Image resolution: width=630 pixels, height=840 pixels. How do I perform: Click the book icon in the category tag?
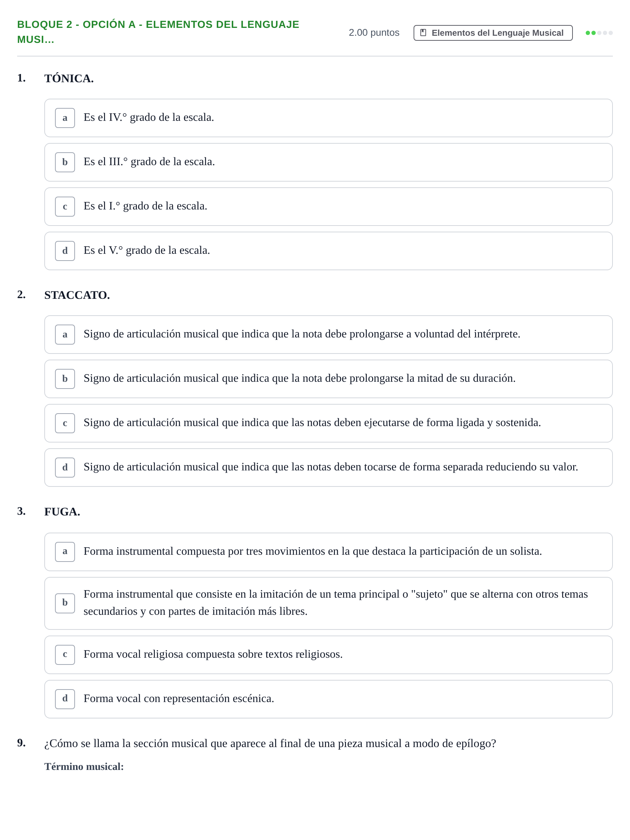pyautogui.click(x=423, y=33)
